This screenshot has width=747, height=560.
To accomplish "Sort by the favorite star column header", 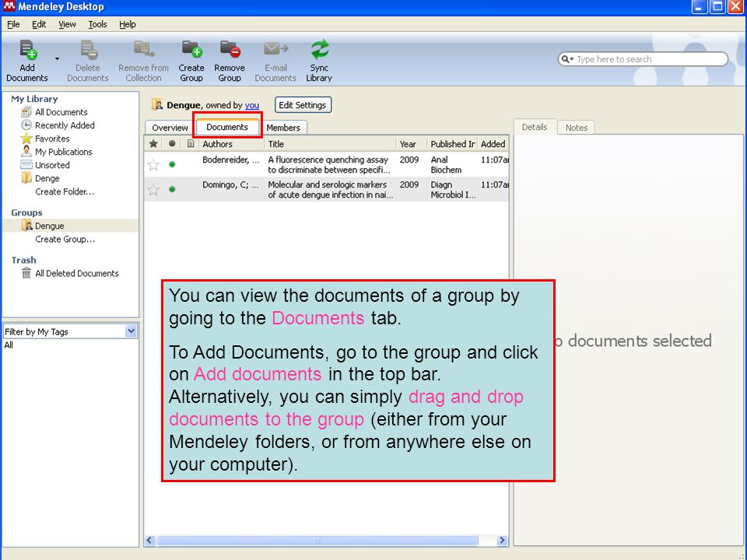I will click(153, 144).
